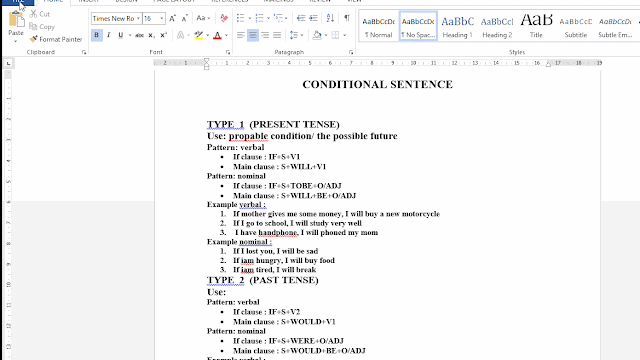Apply No Spacing style
The image size is (640, 360).
coord(418,27)
